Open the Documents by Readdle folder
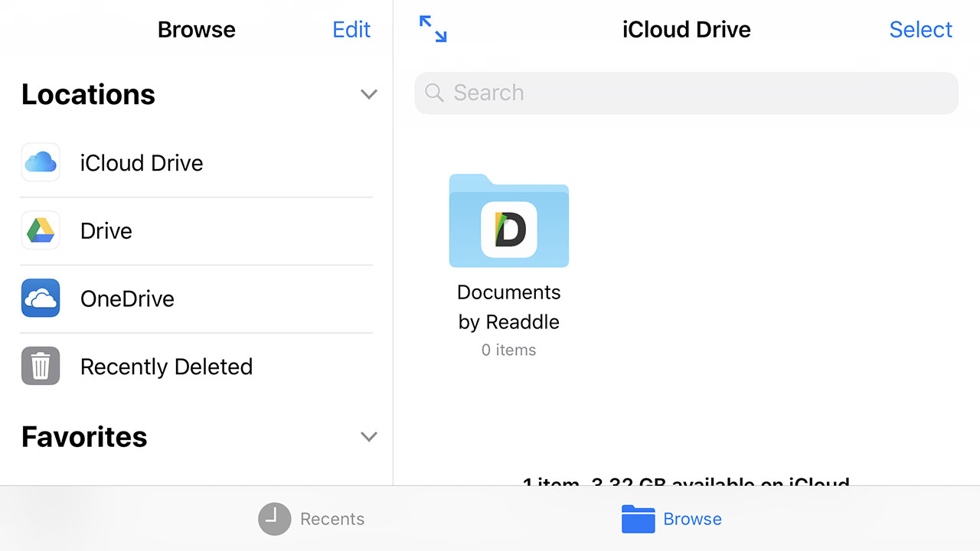Viewport: 980px width, 551px height. 508,222
